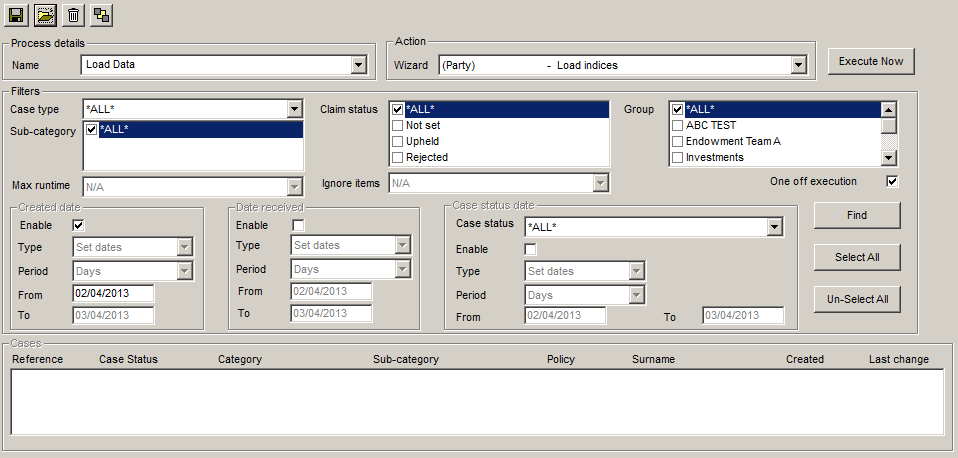The image size is (958, 458).
Task: Toggle the Sub-category *ALL* checkbox
Action: (x=92, y=129)
